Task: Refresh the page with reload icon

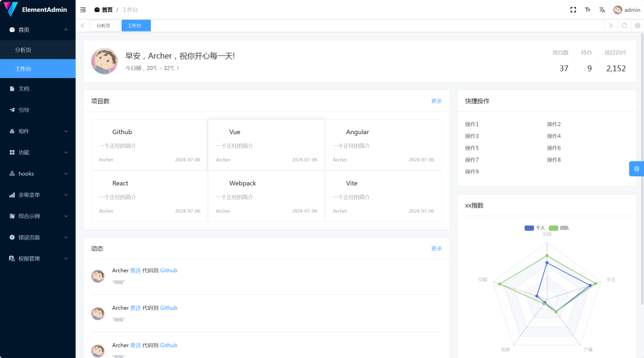Action: [x=624, y=26]
